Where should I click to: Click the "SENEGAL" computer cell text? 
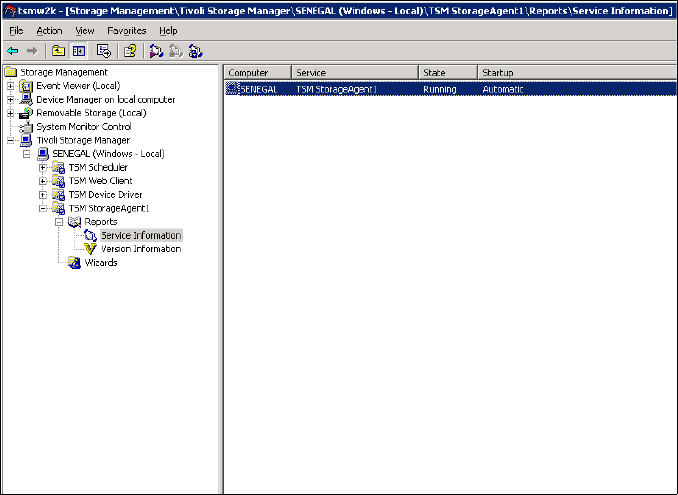tap(259, 89)
